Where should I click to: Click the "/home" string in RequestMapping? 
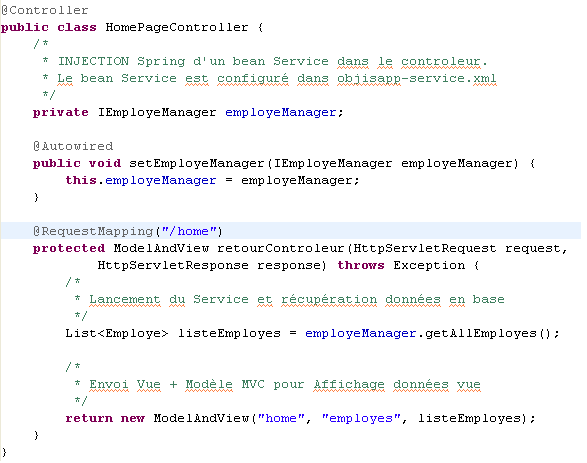189,231
